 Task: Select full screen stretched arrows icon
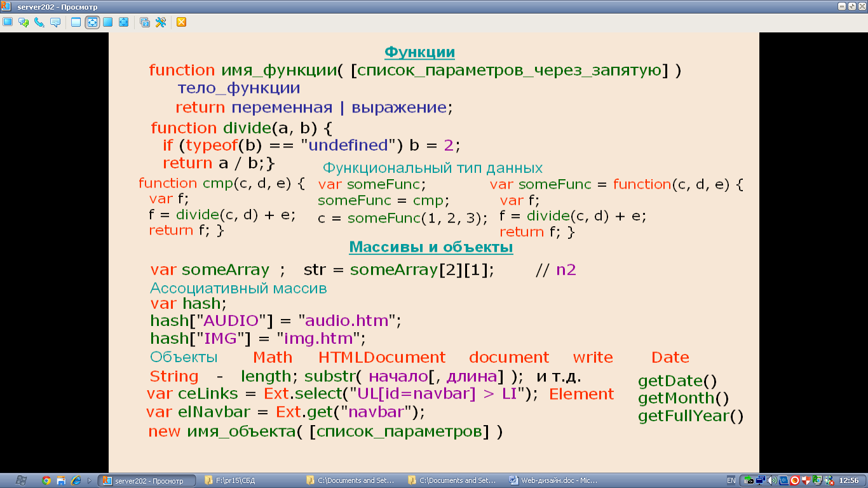[124, 22]
